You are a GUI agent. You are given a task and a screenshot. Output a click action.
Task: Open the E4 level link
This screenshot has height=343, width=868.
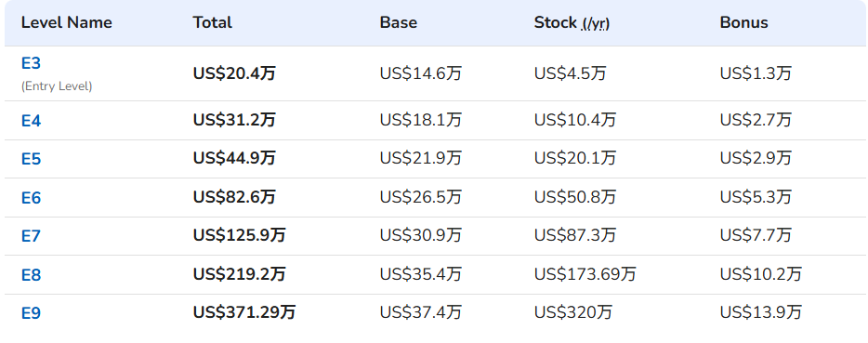click(x=31, y=121)
